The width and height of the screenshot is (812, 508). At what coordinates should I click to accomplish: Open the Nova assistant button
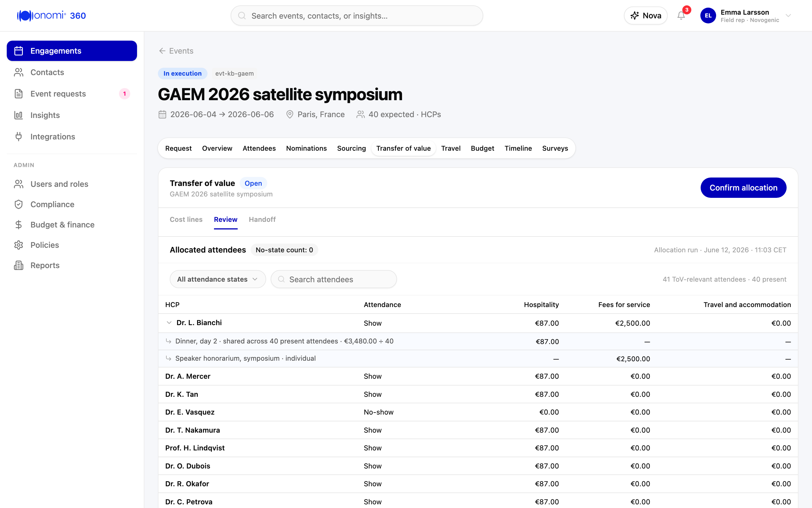[x=646, y=16]
